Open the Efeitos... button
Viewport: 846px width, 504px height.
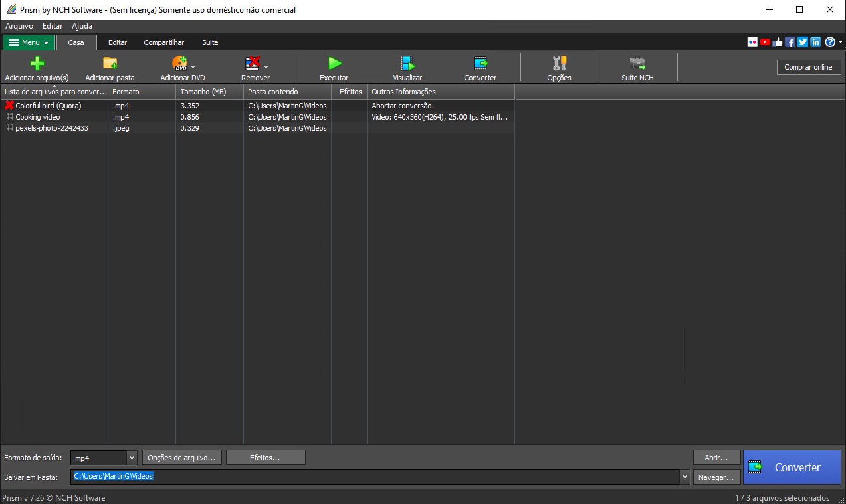pos(265,458)
